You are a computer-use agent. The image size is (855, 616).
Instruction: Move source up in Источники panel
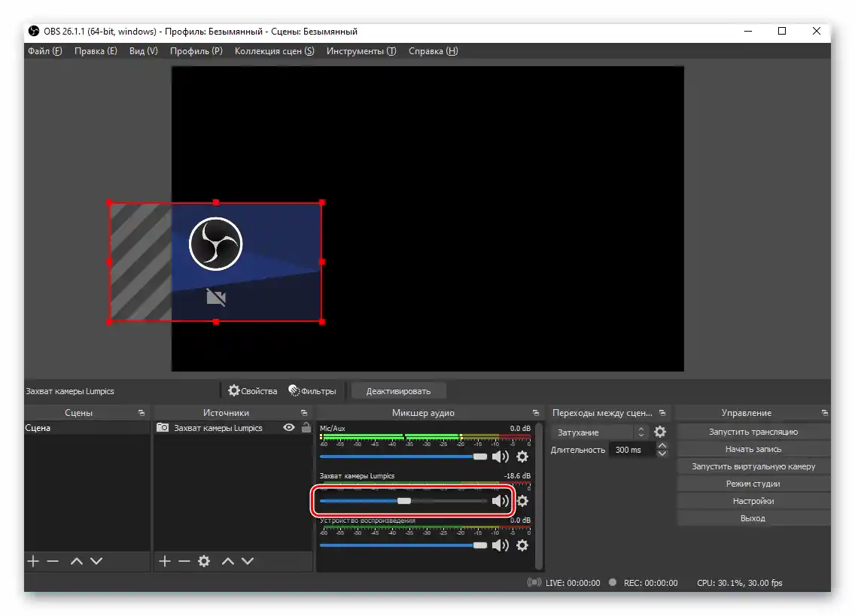[228, 561]
